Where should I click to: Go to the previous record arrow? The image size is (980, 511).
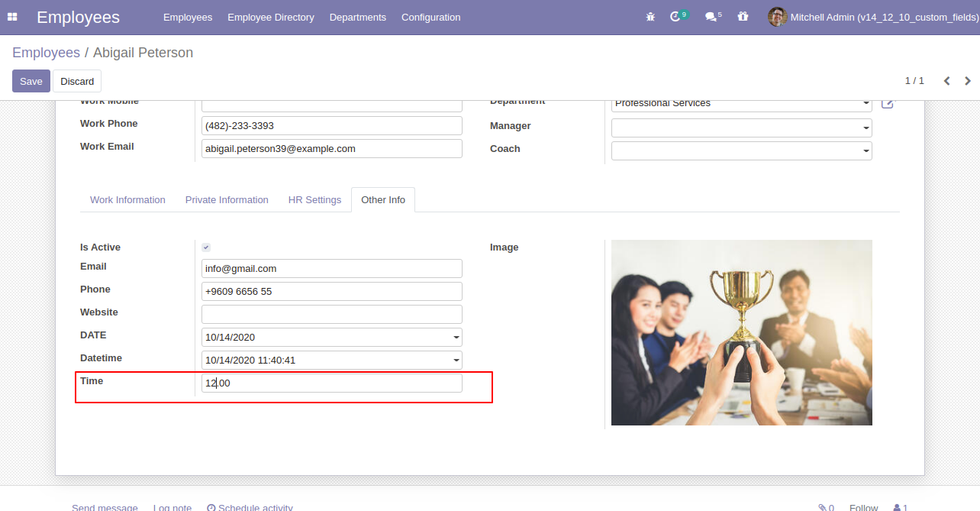946,81
